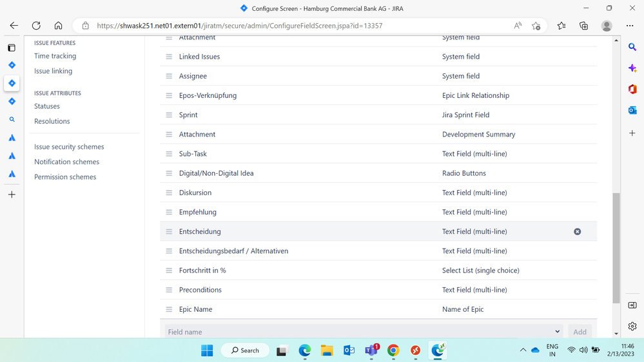Click drag handle of Fortschritt in % row
Viewport: 644px width, 362px height.
pyautogui.click(x=169, y=271)
